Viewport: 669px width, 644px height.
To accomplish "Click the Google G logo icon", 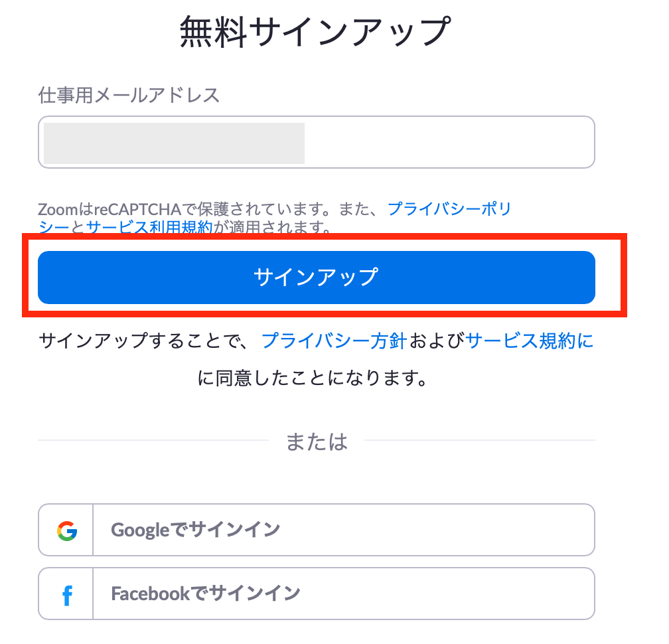I will (67, 531).
